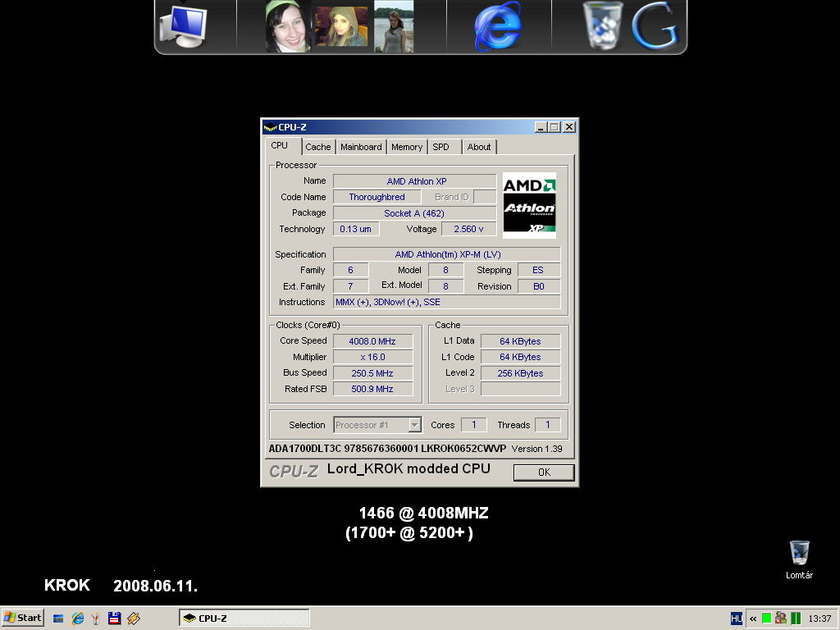Click the Instructions field 'MMX (+), 3DNow! (+), SSE'
Viewport: 840px width, 630px height.
[x=447, y=302]
